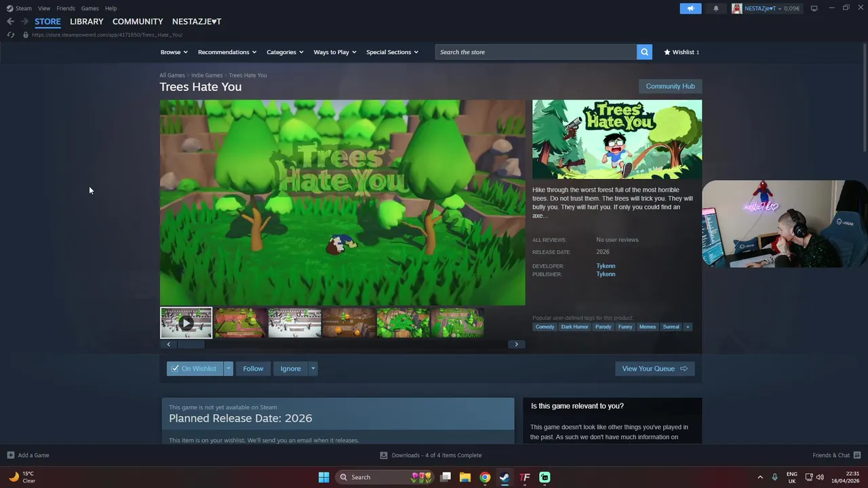Image resolution: width=868 pixels, height=488 pixels.
Task: Switch to Big Picture mode monitor icon
Action: coord(814,8)
